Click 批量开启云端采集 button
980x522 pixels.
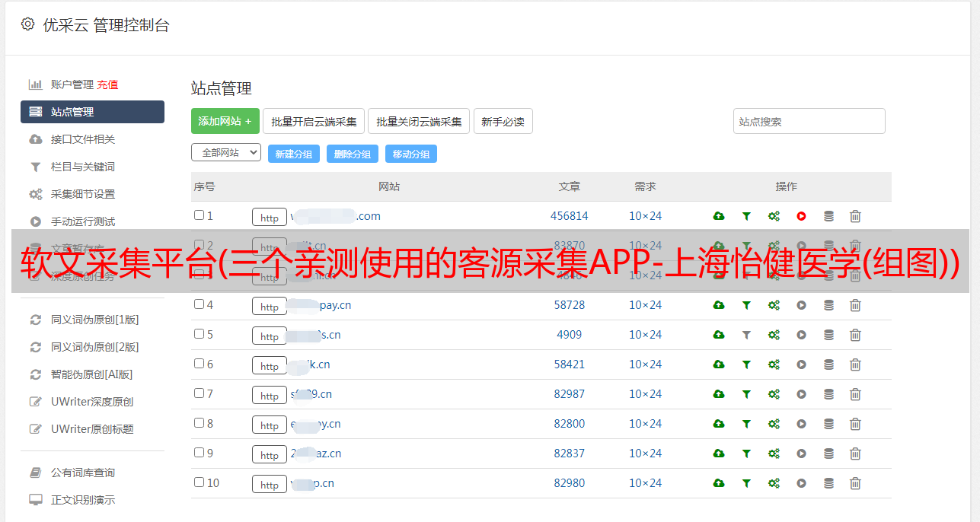coord(314,121)
